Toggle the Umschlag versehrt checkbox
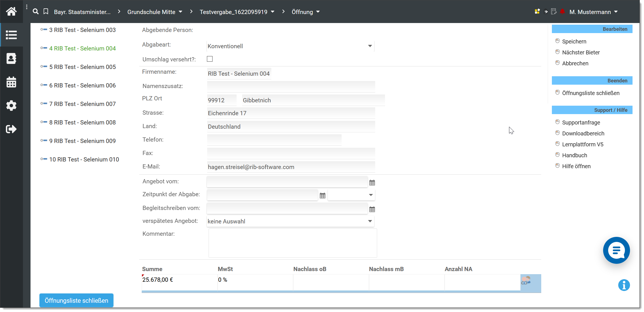Viewport: 644px width, 312px height. 210,59
